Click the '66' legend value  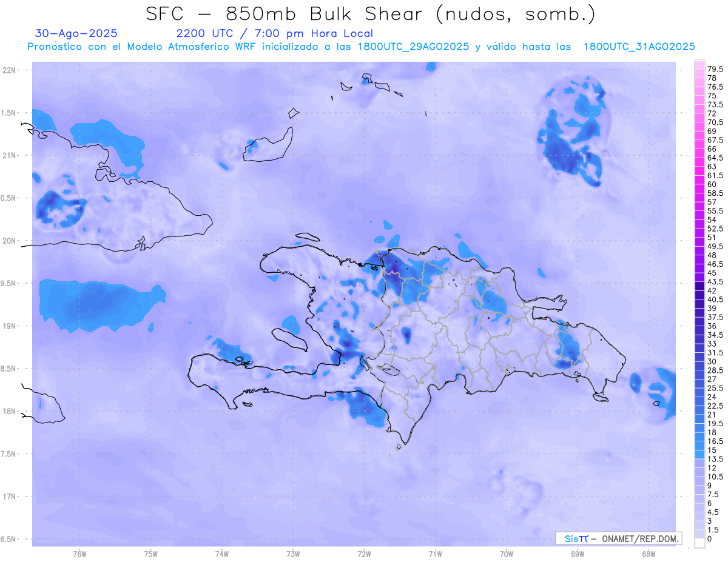pos(712,149)
